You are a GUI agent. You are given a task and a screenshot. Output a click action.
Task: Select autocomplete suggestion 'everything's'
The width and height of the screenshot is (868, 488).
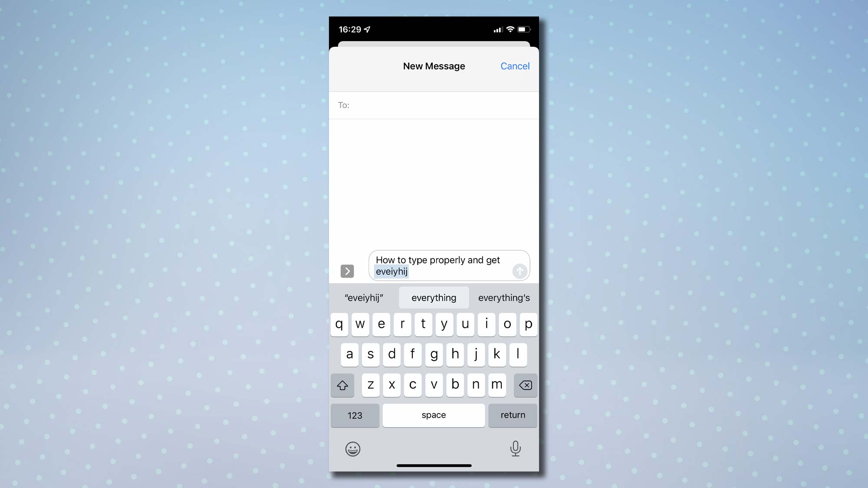click(x=504, y=297)
